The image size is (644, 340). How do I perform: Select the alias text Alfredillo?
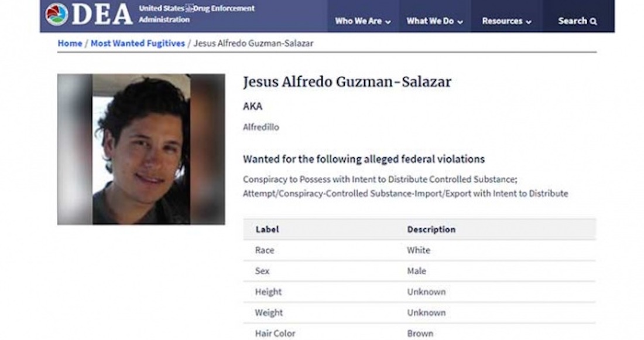click(x=261, y=127)
